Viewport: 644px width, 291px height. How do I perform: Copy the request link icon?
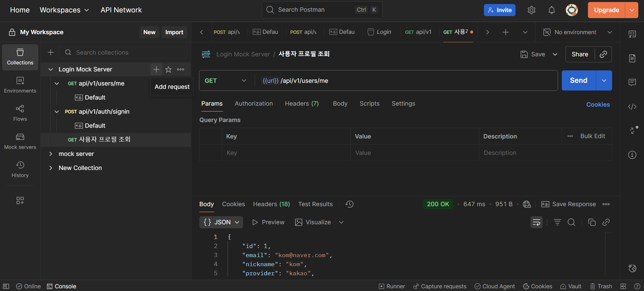(603, 54)
